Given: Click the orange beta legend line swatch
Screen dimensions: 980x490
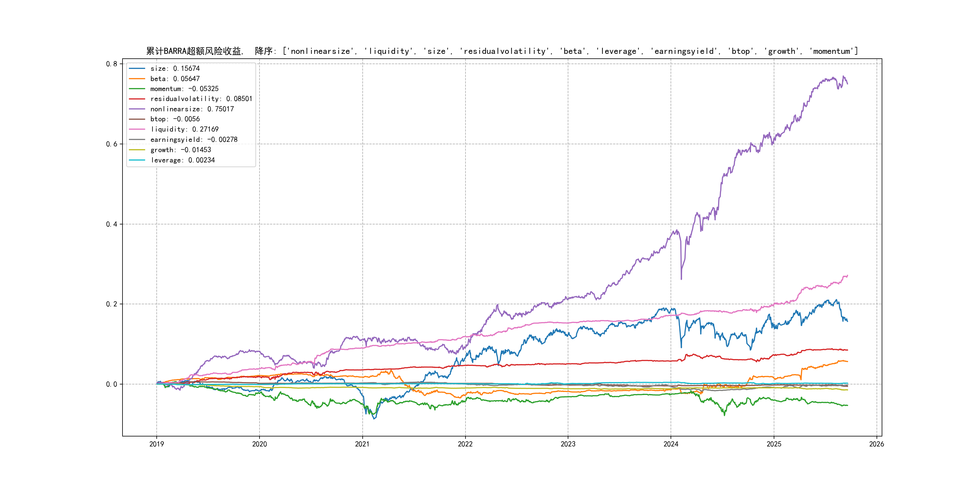Looking at the screenshot, I should click(137, 79).
